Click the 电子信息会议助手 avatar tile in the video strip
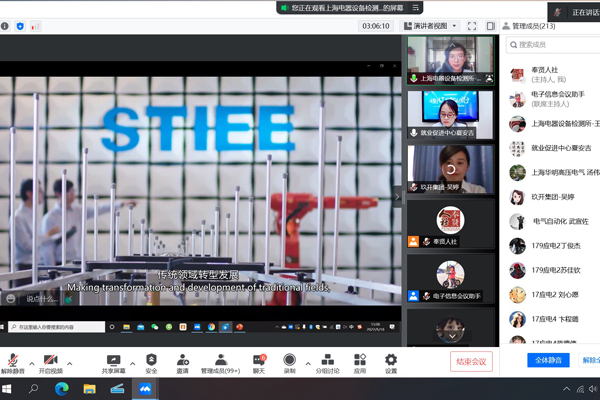The height and width of the screenshot is (400, 600). tap(450, 278)
